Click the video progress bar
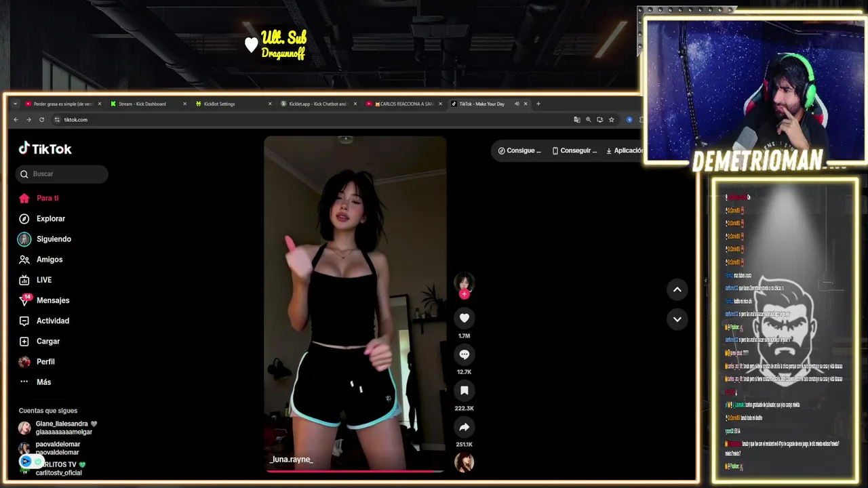 click(355, 470)
